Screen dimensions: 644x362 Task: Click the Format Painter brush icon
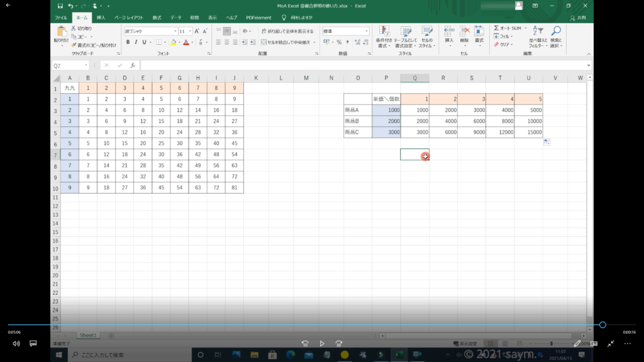pyautogui.click(x=74, y=45)
